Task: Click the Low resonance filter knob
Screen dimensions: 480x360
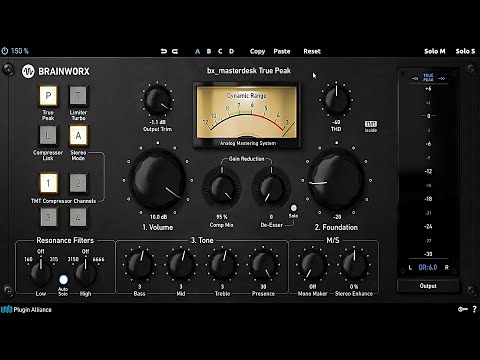Action: (41, 273)
